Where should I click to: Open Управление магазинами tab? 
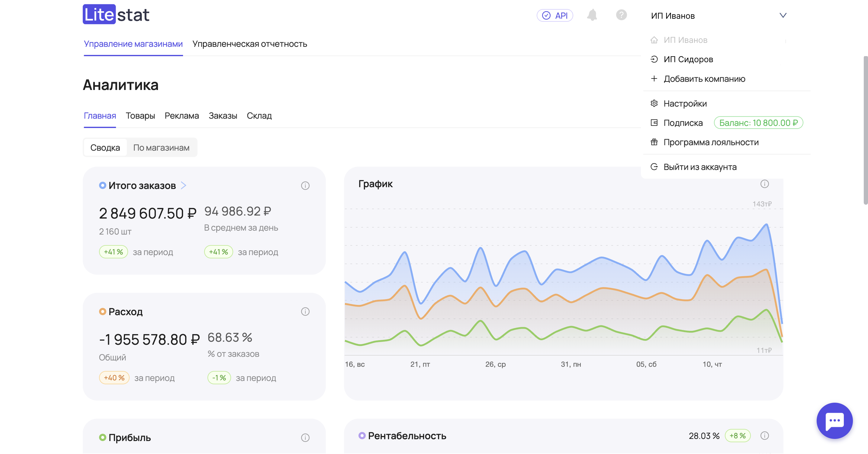click(133, 44)
